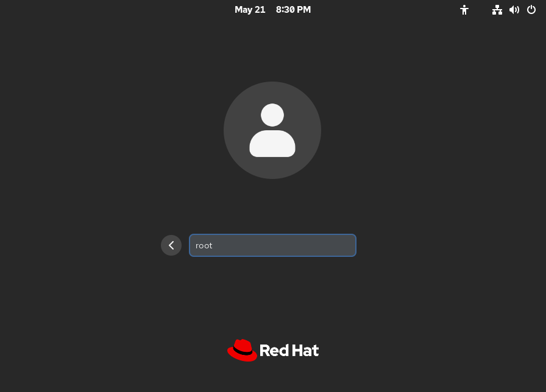Go back using the left chevron button
546x392 pixels.
pos(171,245)
